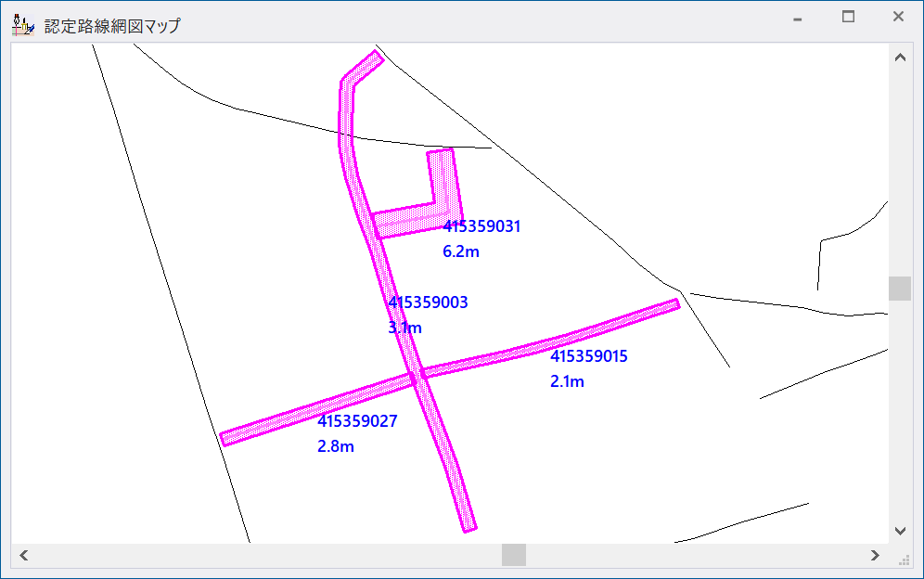The image size is (924, 579).
Task: Click the horizontal scrollbar right arrow
Action: coord(875,555)
